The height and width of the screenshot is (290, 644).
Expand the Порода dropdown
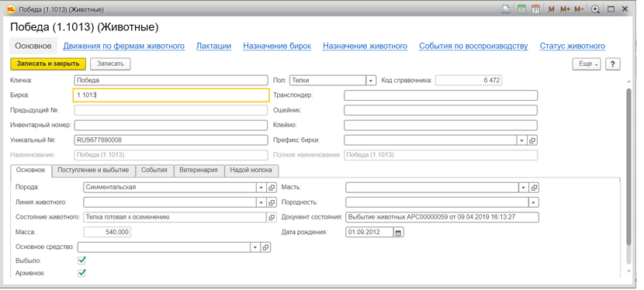point(261,187)
